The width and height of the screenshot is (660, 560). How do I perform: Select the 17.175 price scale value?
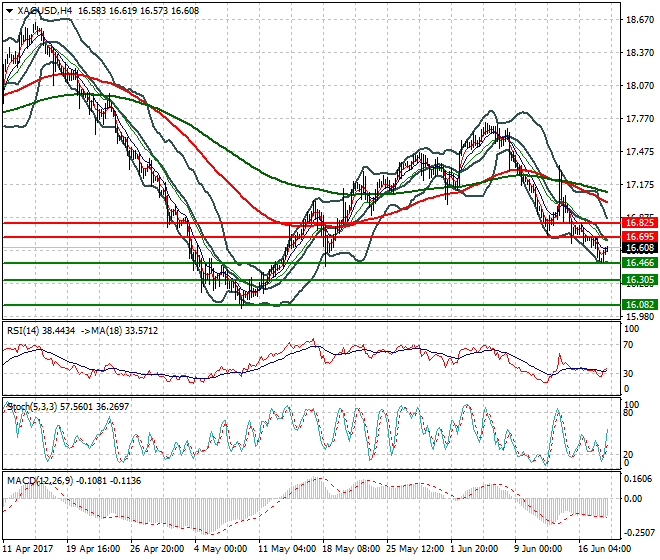[640, 185]
